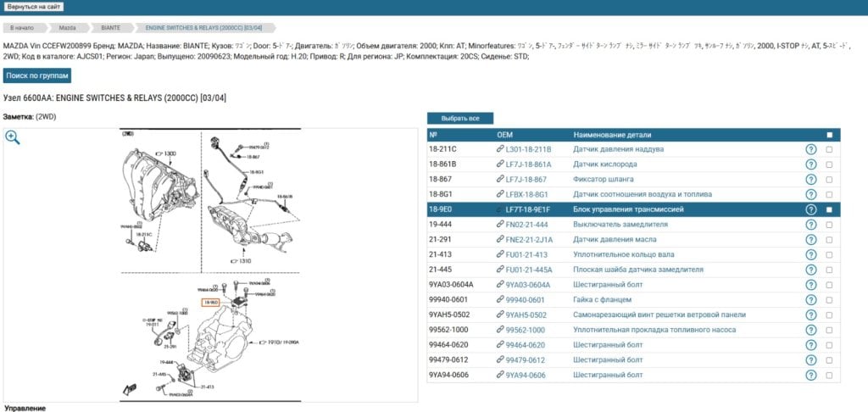Check the box for 99562-1000 row
Screen dimensions: 868x412
829,330
